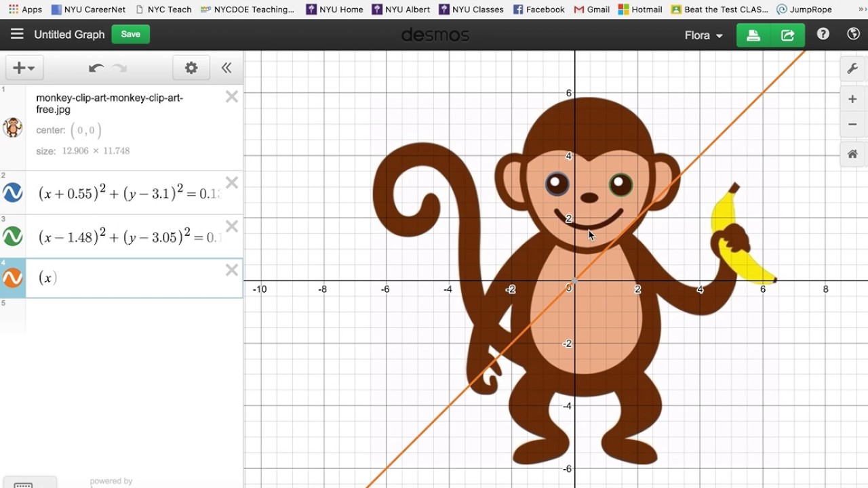Open the Flora account dropdown
Screen dimensions: 868x488
click(x=703, y=35)
